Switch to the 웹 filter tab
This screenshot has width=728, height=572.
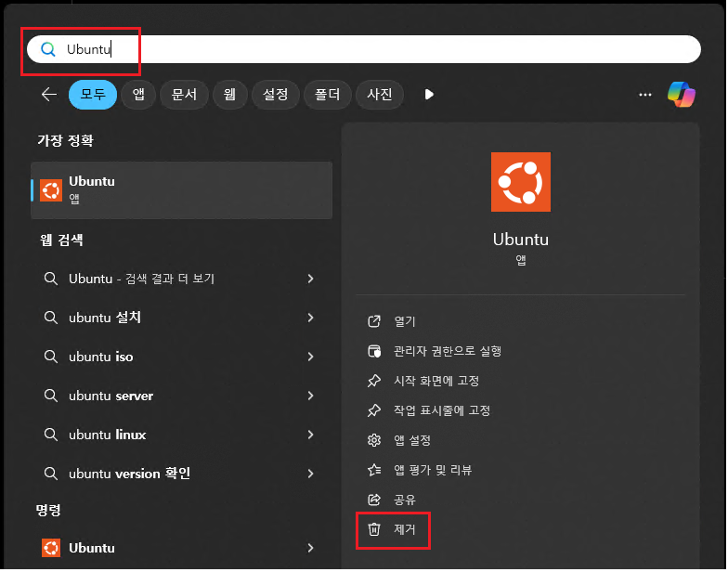[229, 95]
